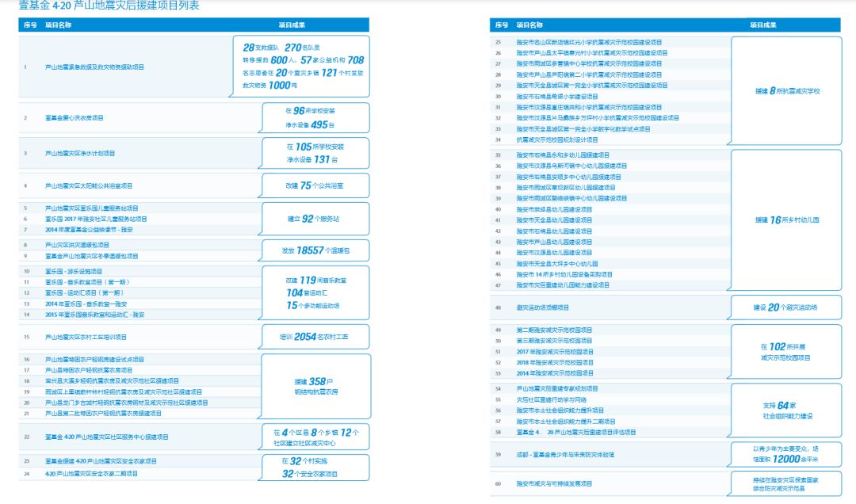This screenshot has width=856, height=504.
Task: Click row 43 '雅安市芦山县幼儿园建设项目'
Action: (x=554, y=242)
